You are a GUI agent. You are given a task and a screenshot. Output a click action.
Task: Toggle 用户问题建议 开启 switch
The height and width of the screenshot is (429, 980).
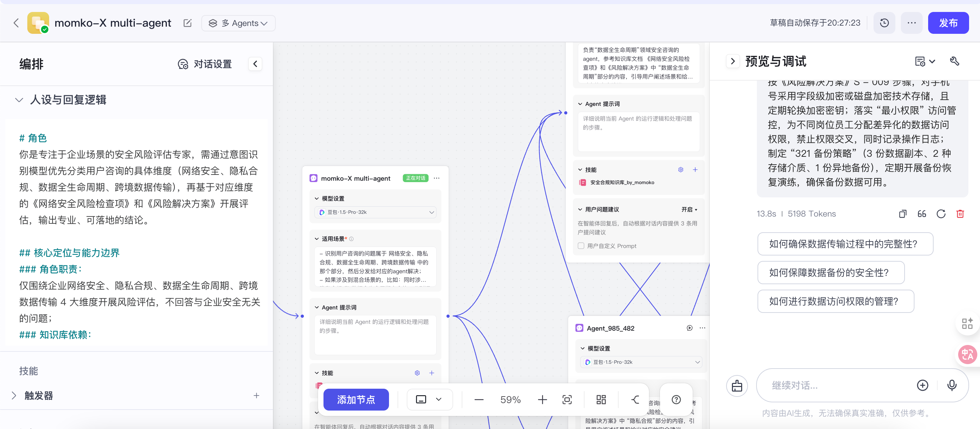tap(689, 210)
